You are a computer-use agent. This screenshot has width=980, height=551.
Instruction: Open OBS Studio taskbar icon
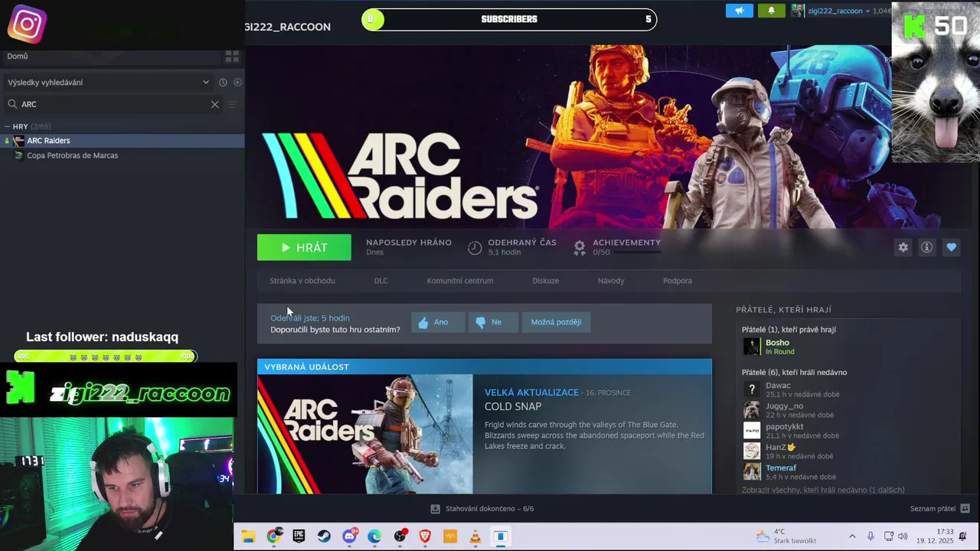point(400,536)
